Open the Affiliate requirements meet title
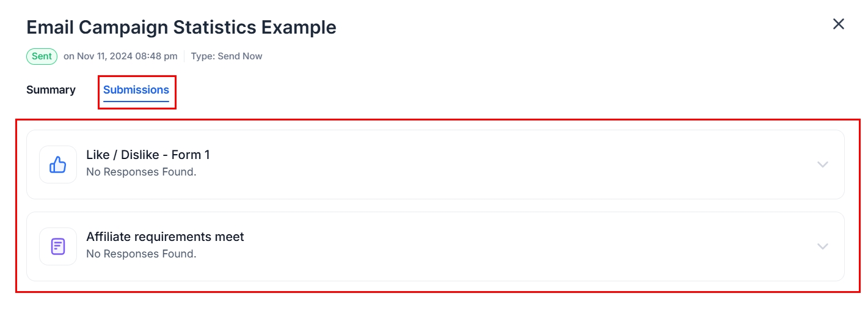The image size is (868, 318). click(165, 237)
